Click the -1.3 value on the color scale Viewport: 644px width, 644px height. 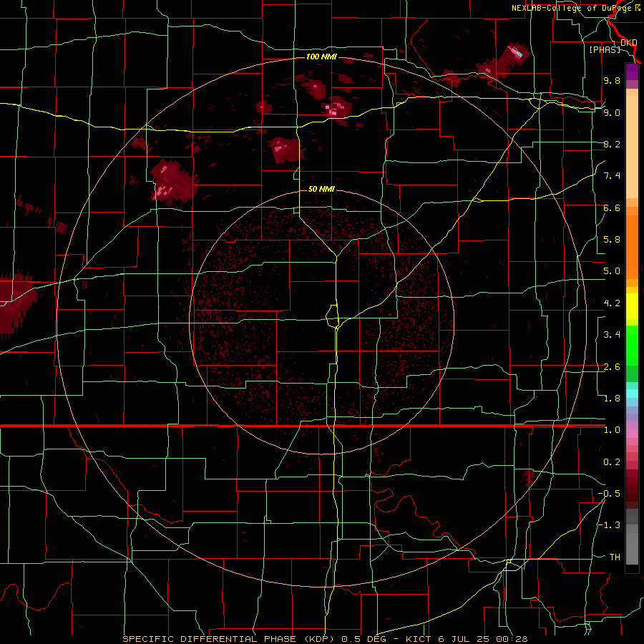click(609, 525)
